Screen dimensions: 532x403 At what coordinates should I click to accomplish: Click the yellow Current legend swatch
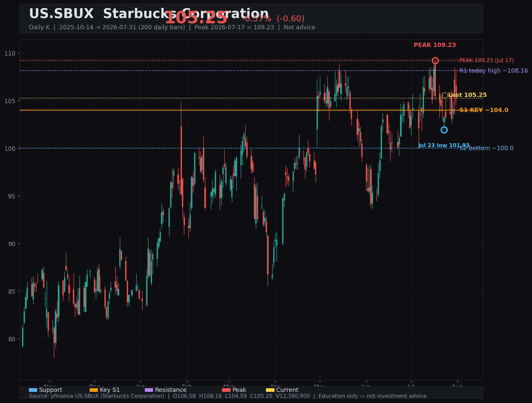click(270, 390)
